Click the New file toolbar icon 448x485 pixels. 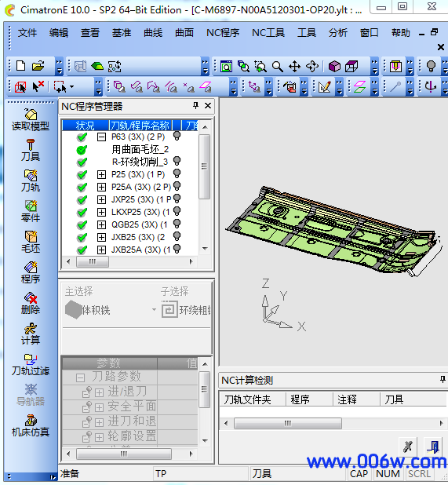pyautogui.click(x=20, y=66)
